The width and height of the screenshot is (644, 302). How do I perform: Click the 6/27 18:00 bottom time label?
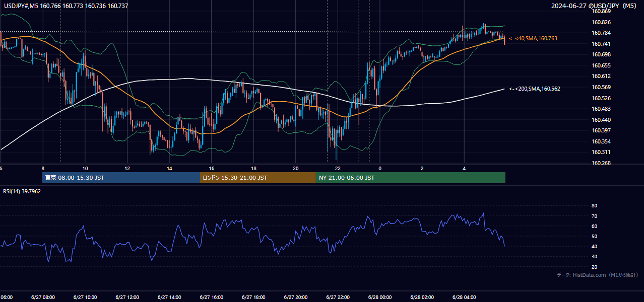253,297
